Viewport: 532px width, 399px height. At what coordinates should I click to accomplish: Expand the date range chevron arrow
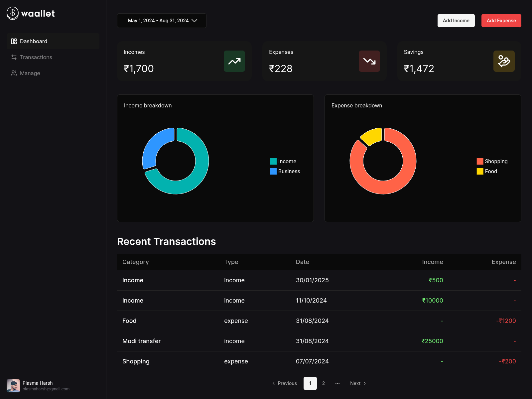[x=195, y=21]
